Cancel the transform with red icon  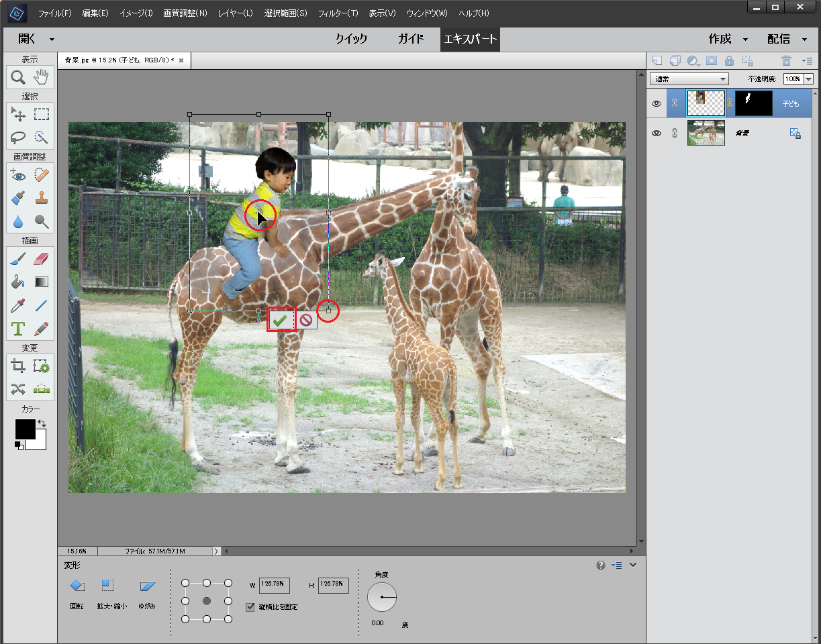(306, 321)
